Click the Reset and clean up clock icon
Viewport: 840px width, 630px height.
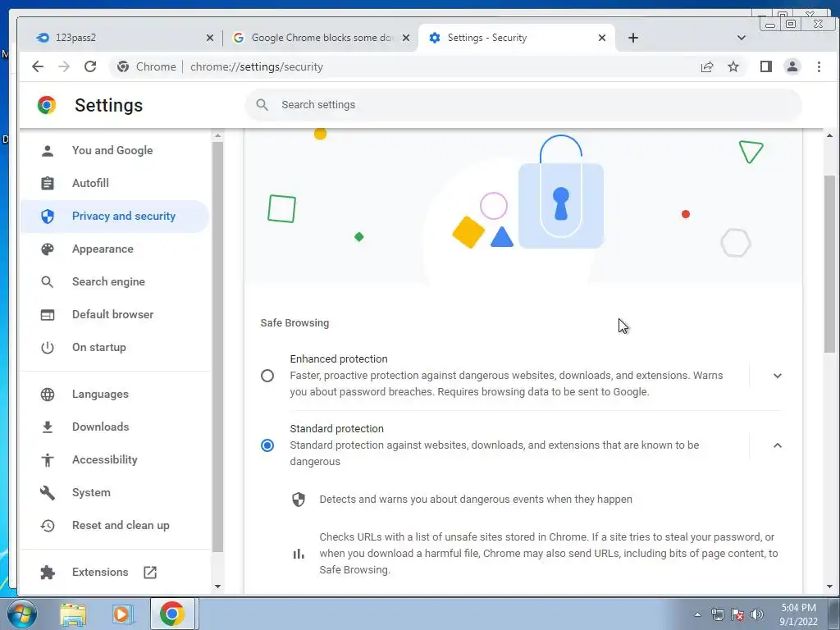(x=48, y=526)
